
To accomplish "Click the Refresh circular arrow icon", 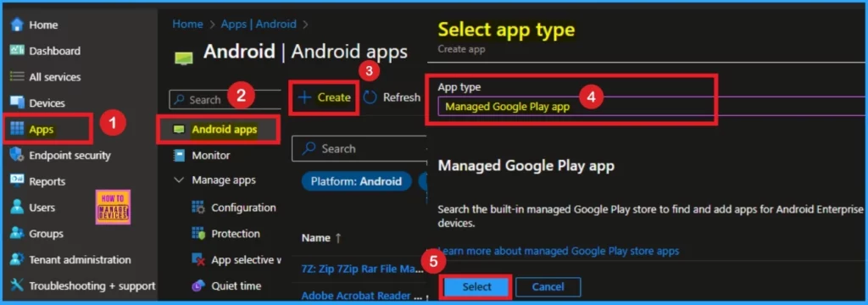I will [x=370, y=97].
